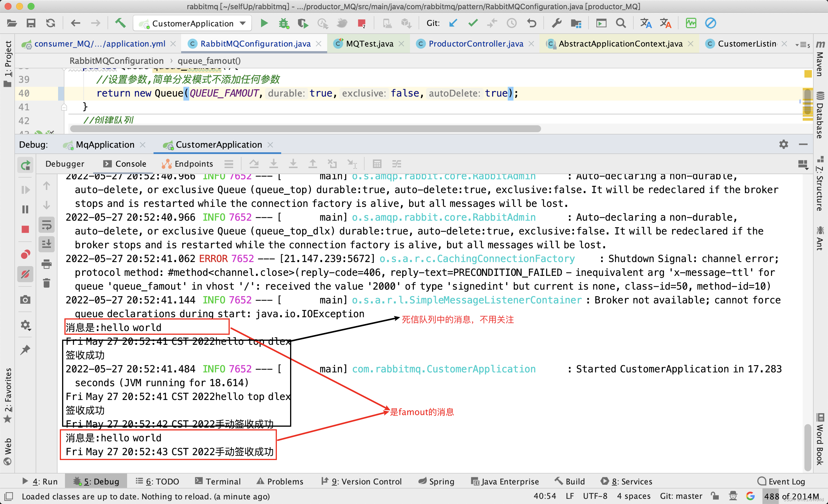
Task: Click the Git: master branch widget
Action: pyautogui.click(x=681, y=496)
